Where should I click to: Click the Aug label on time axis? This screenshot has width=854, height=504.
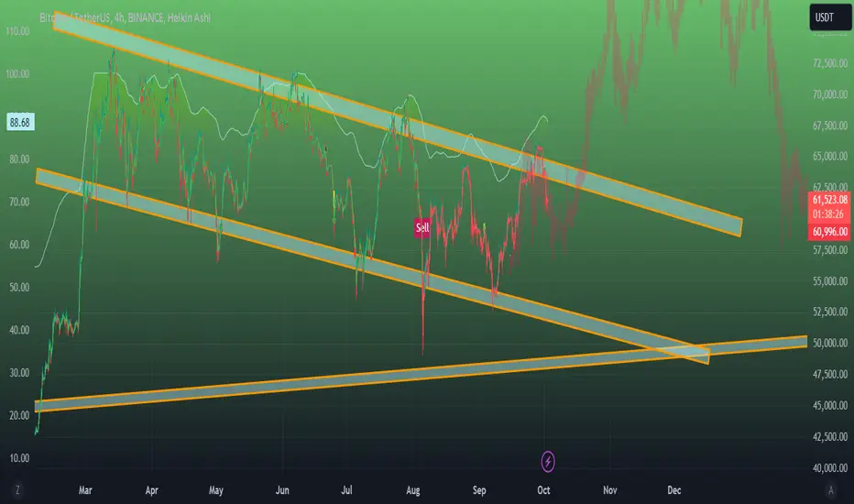tap(413, 490)
